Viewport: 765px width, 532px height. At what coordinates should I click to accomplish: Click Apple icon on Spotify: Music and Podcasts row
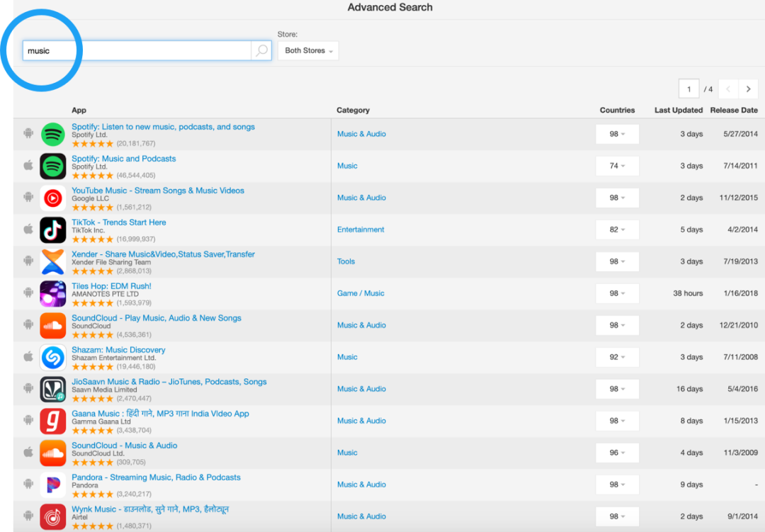point(28,165)
